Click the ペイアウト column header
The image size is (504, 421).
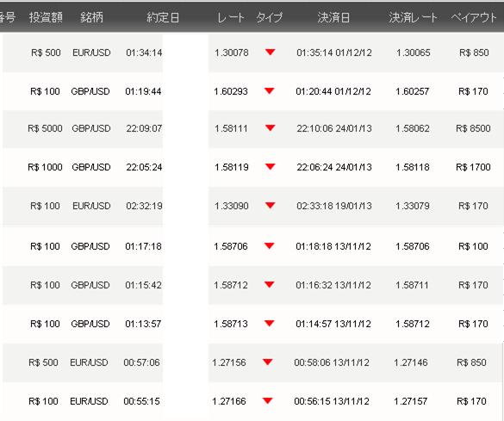[x=474, y=17]
